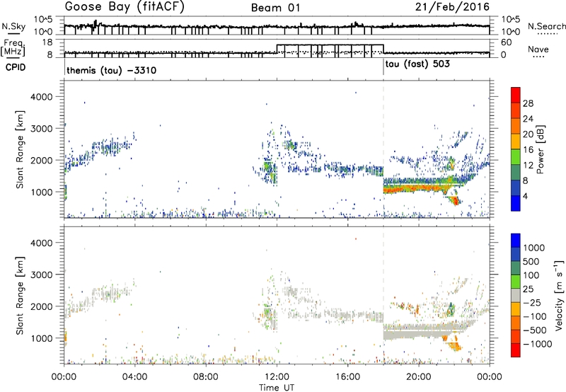The image size is (566, 392).
Task: Click the '10^5' label left of noise panel
Action: [x=43, y=19]
